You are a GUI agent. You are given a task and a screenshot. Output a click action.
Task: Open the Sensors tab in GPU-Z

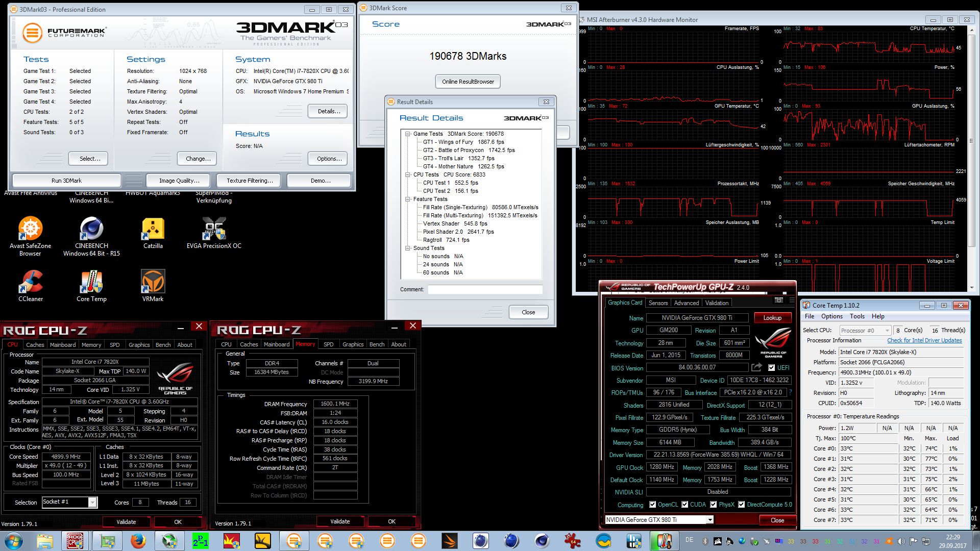[x=658, y=303]
